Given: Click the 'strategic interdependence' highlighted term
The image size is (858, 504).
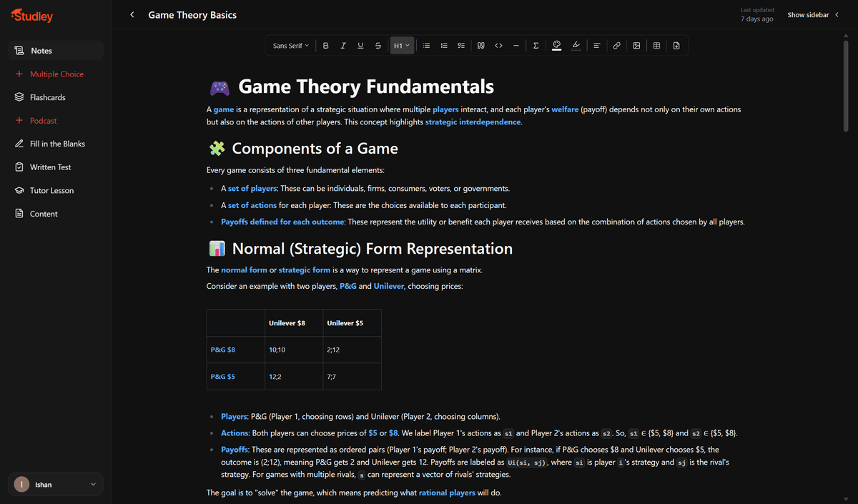Looking at the screenshot, I should tap(473, 122).
